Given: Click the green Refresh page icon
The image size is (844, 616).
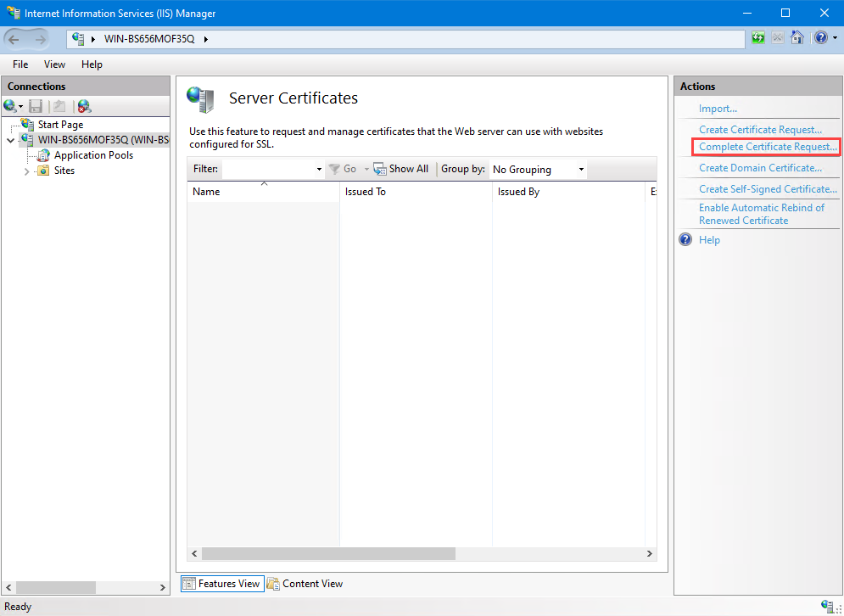Looking at the screenshot, I should pyautogui.click(x=757, y=37).
